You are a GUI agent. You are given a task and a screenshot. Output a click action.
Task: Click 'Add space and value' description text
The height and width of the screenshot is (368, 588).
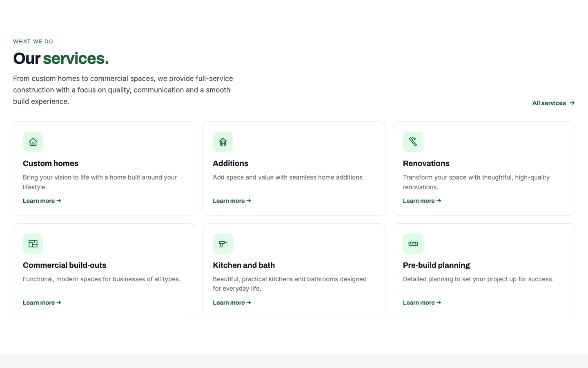(x=288, y=177)
